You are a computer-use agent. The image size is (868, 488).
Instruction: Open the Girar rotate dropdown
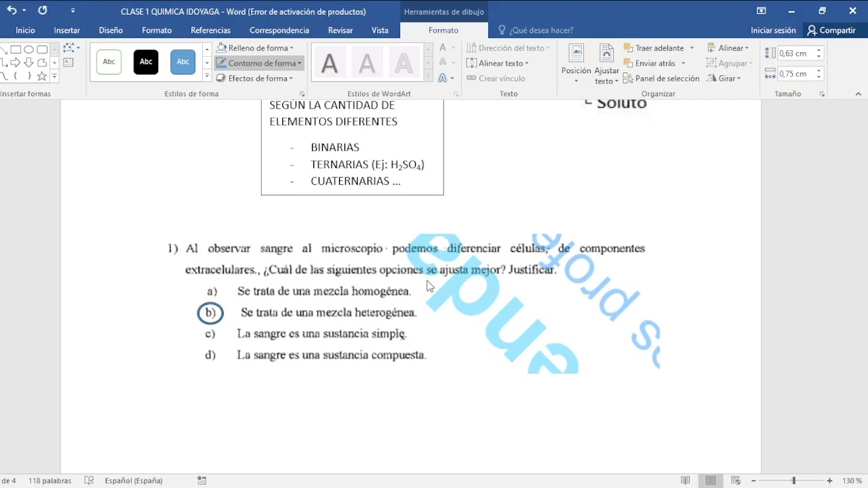(x=724, y=79)
